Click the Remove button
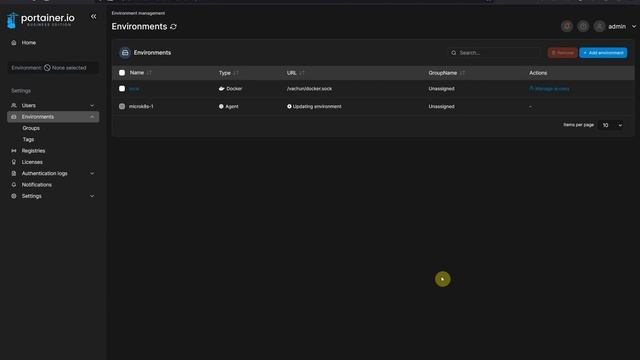Screen dimensions: 640x360 click(x=562, y=53)
